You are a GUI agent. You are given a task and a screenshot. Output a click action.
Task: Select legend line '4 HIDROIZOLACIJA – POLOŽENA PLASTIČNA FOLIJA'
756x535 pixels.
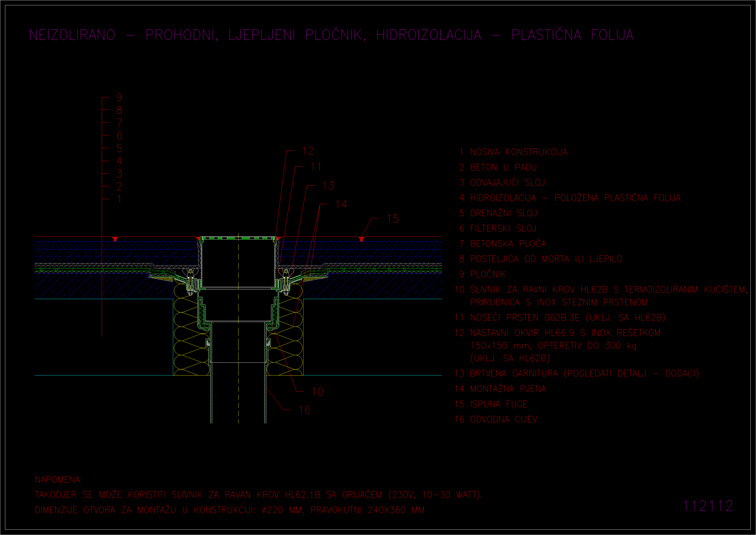(x=570, y=198)
